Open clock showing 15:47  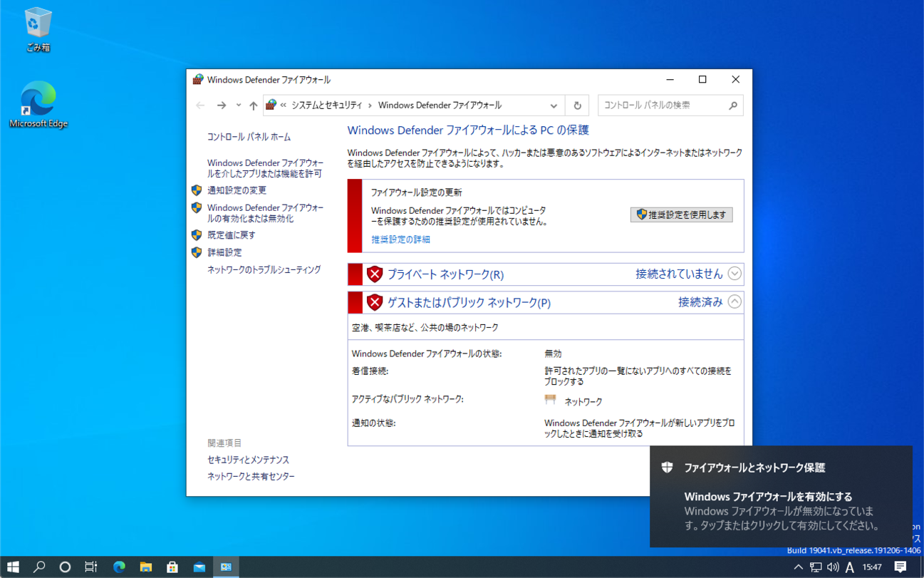[x=872, y=567]
